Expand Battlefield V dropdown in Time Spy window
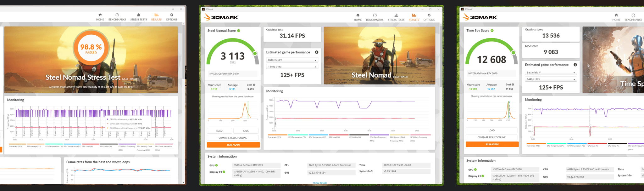This screenshot has width=644, height=191. [x=551, y=72]
